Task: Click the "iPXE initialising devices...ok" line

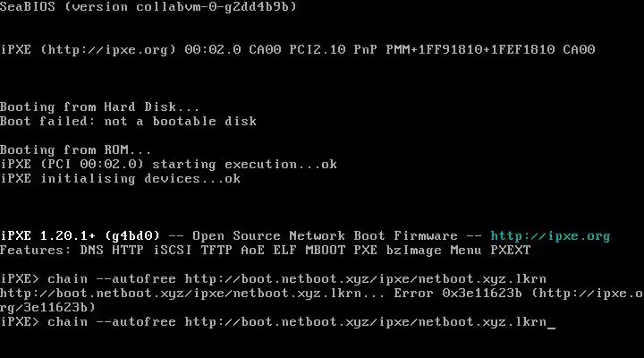Action: point(120,179)
